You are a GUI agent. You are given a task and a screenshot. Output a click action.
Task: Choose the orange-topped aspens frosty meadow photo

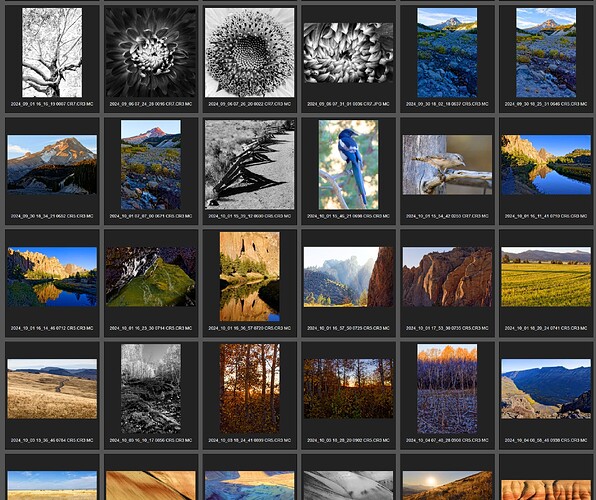tap(447, 389)
